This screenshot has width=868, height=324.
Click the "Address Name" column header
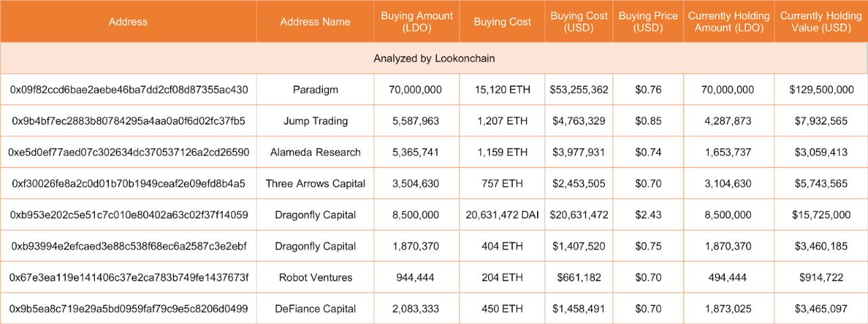click(x=315, y=22)
